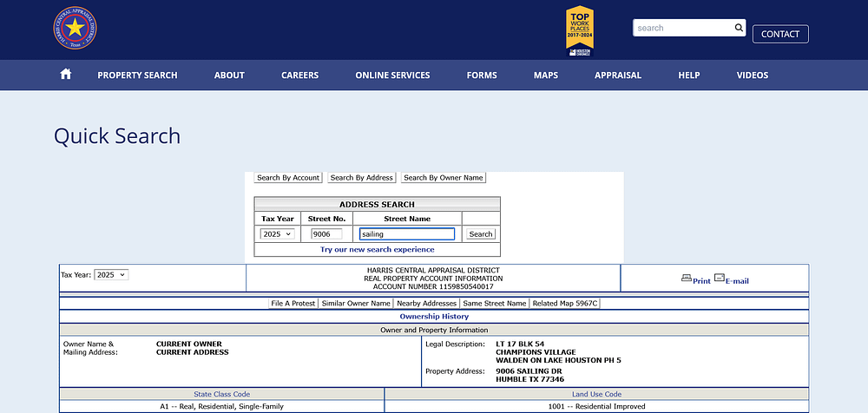
Task: Open the Ownership History link
Action: click(434, 317)
